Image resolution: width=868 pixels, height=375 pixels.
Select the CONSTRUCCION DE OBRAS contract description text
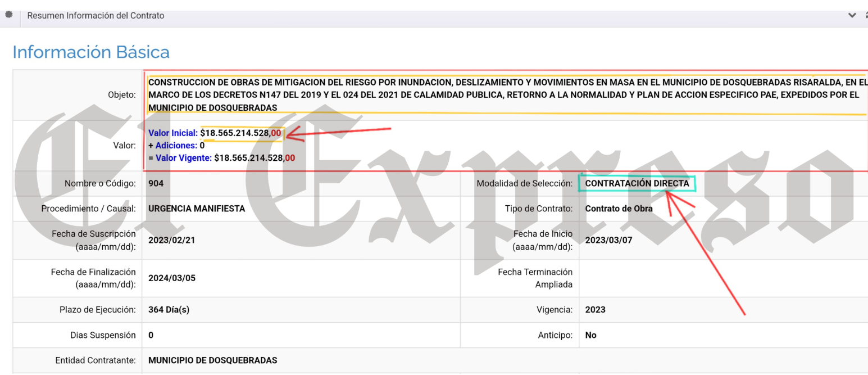pyautogui.click(x=507, y=96)
